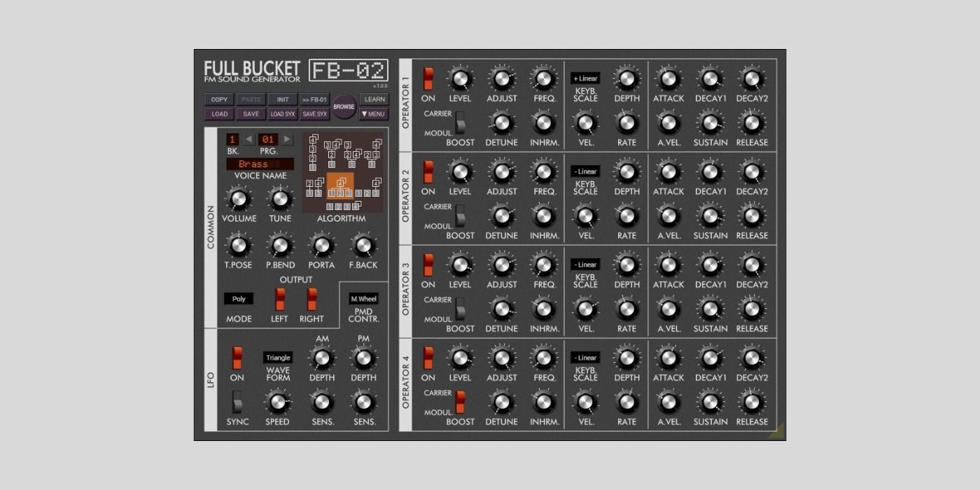Select the highlighted orange algorithm diagram

click(340, 186)
